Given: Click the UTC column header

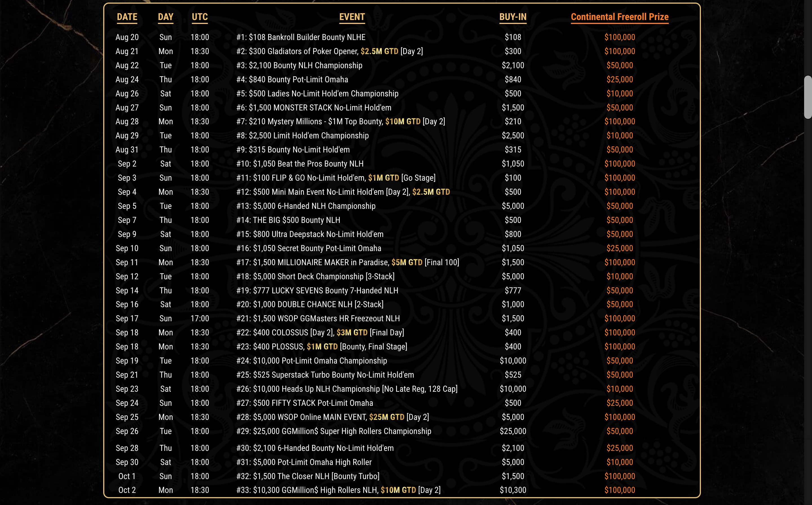Looking at the screenshot, I should click(200, 17).
